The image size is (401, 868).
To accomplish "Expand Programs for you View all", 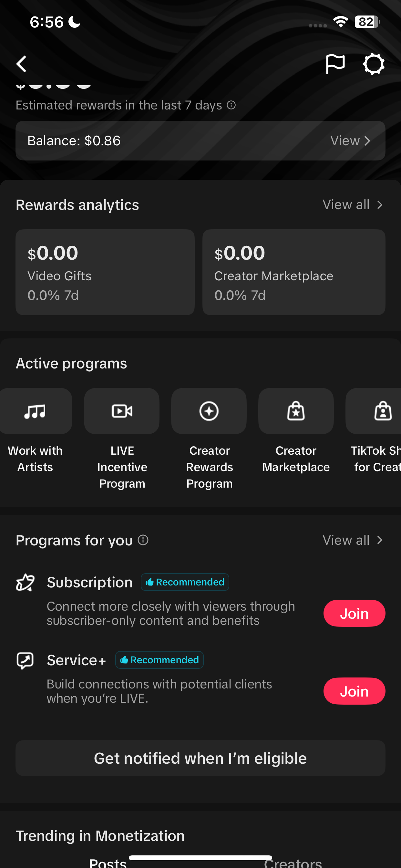I will pyautogui.click(x=353, y=540).
